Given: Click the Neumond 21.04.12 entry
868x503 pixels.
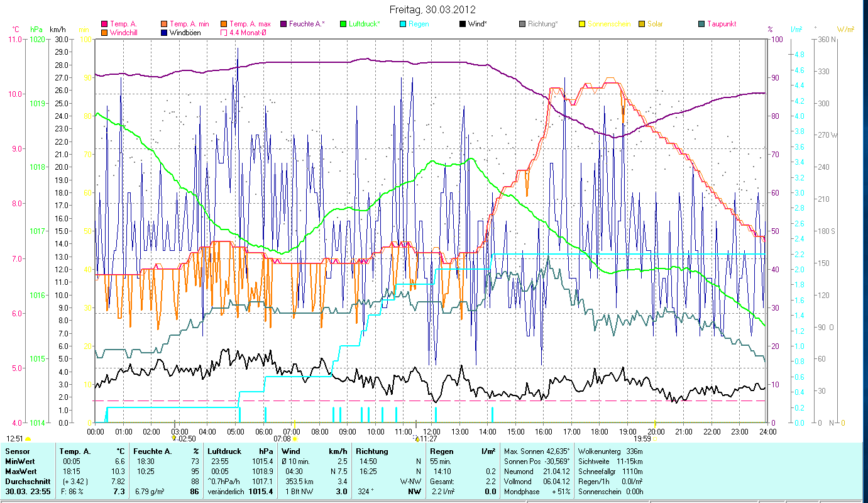Looking at the screenshot, I should [x=537, y=471].
